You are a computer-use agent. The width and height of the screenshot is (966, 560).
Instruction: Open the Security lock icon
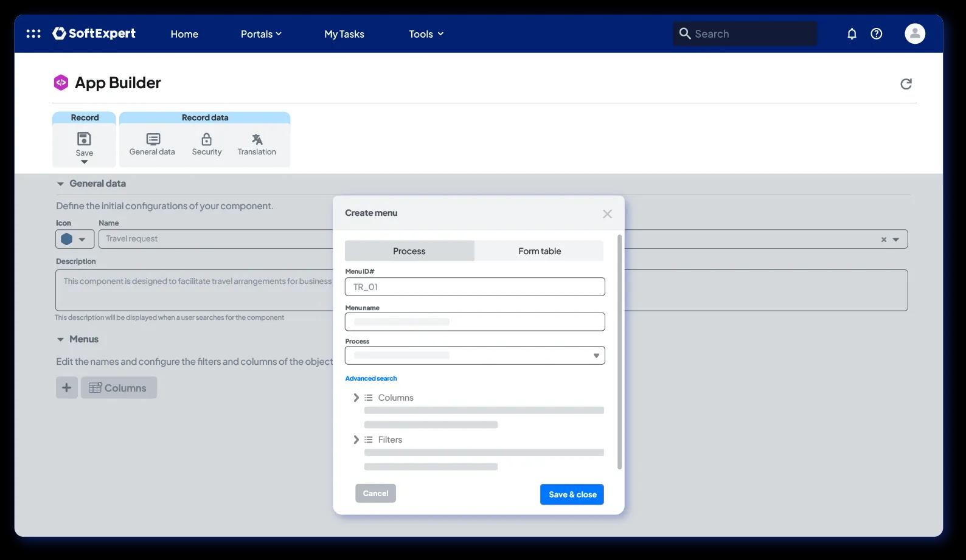207,145
